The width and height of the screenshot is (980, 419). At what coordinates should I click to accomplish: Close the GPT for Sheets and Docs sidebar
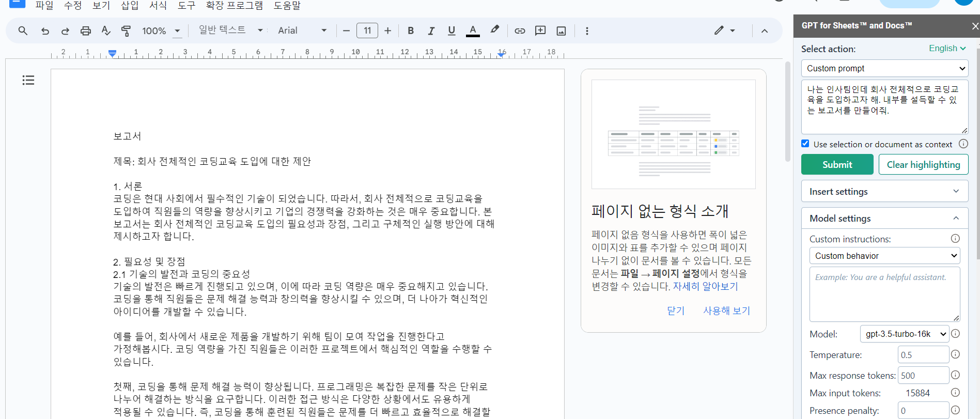[975, 26]
